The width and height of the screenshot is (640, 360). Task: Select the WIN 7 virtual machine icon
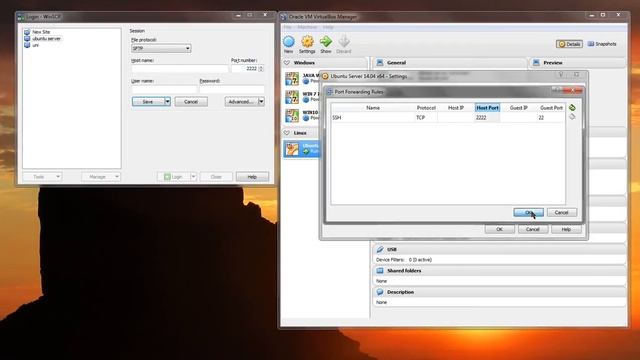[292, 97]
